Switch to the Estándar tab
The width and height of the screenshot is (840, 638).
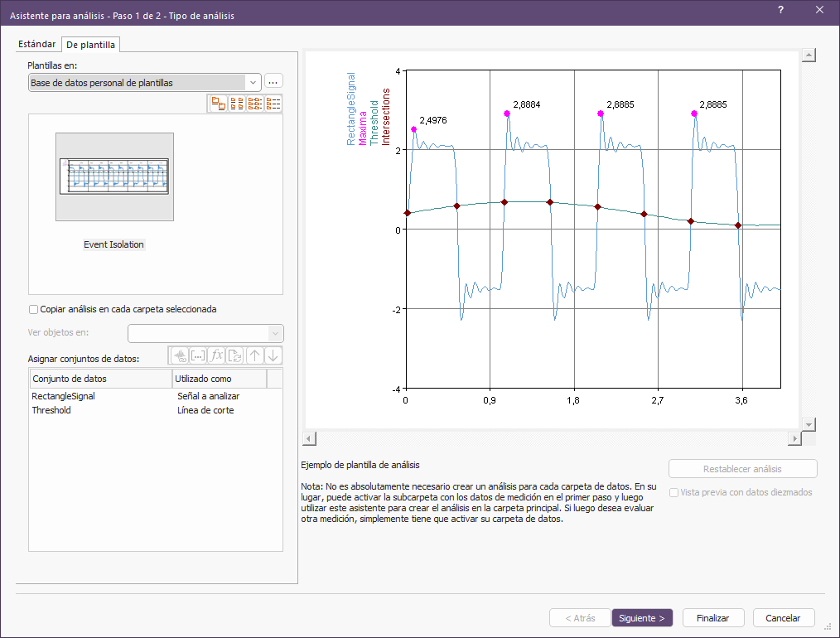click(37, 44)
